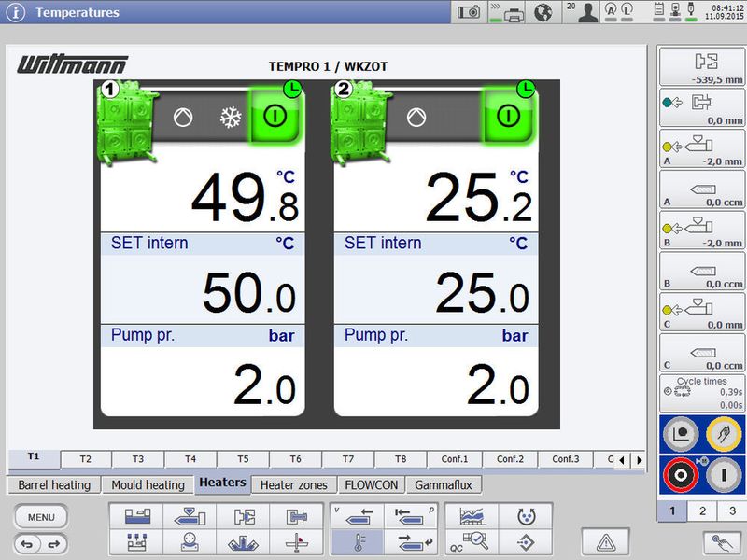Open the injection speed v toolbar icon
The height and width of the screenshot is (560, 747).
click(x=358, y=516)
